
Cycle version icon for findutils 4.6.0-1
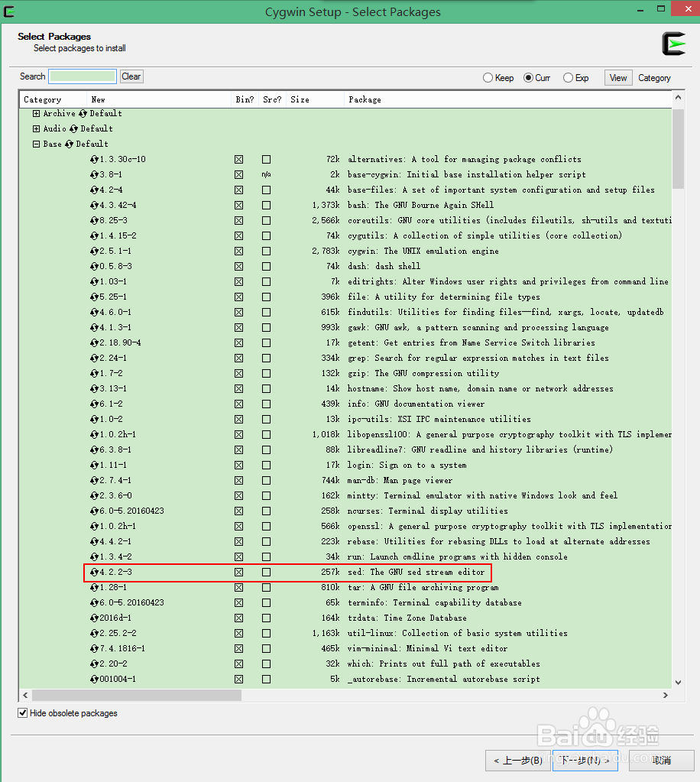pos(94,312)
